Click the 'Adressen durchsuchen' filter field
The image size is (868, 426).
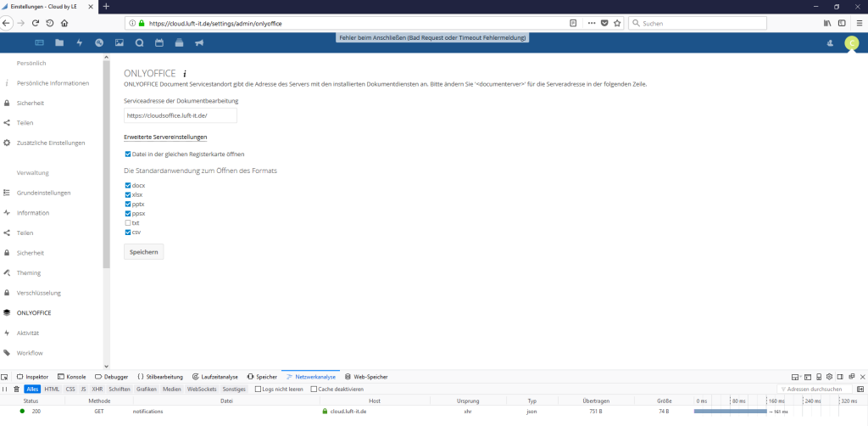[815, 389]
